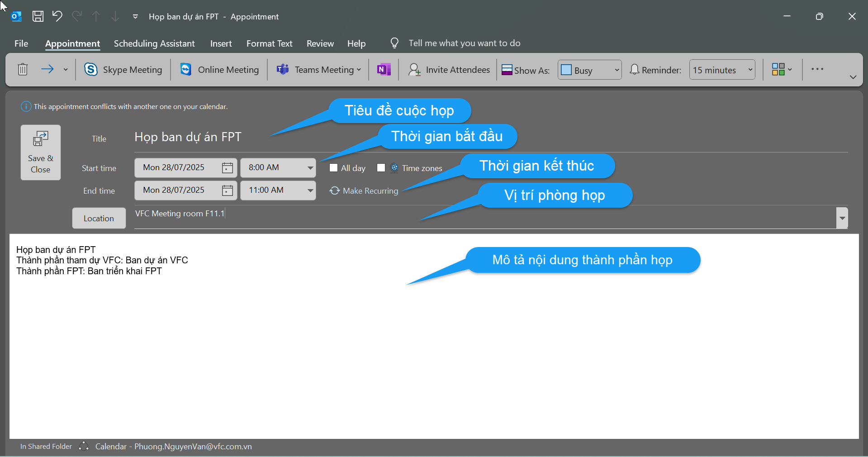Click the Save & Close button

(x=41, y=153)
